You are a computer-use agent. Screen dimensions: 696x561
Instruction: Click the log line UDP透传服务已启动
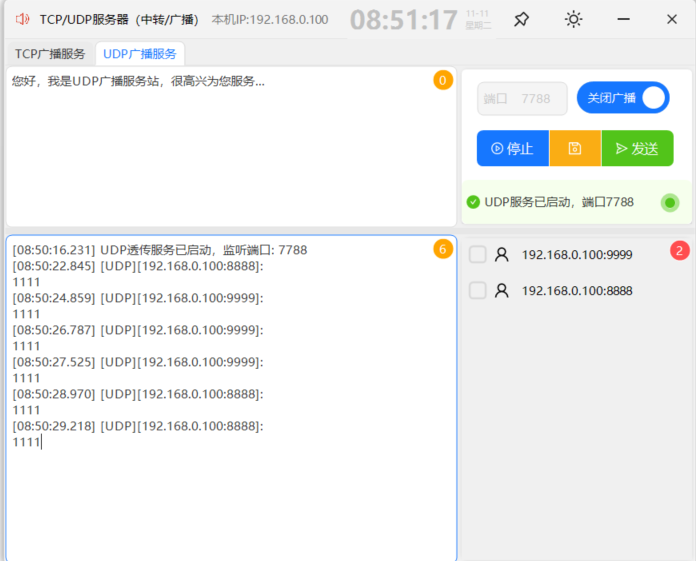point(160,250)
